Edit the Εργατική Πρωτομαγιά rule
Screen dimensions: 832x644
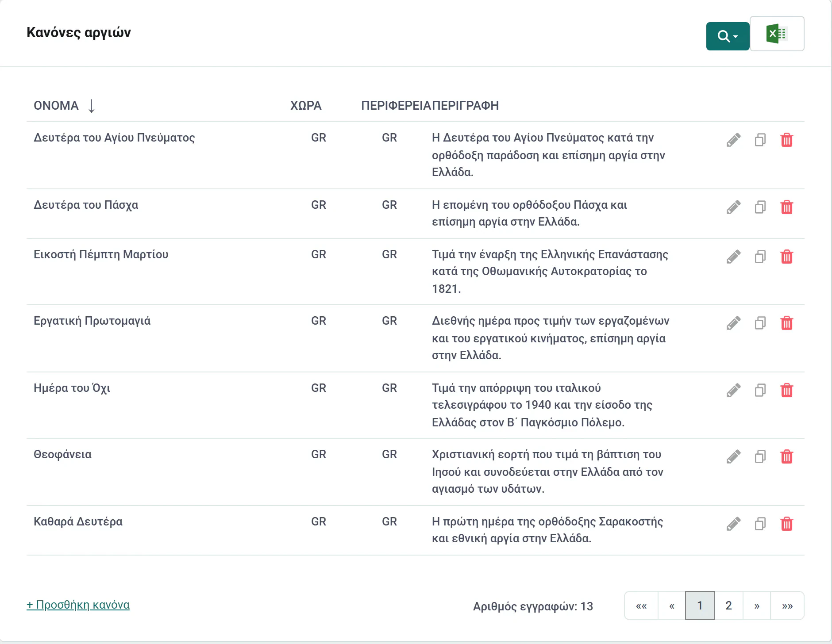[733, 323]
